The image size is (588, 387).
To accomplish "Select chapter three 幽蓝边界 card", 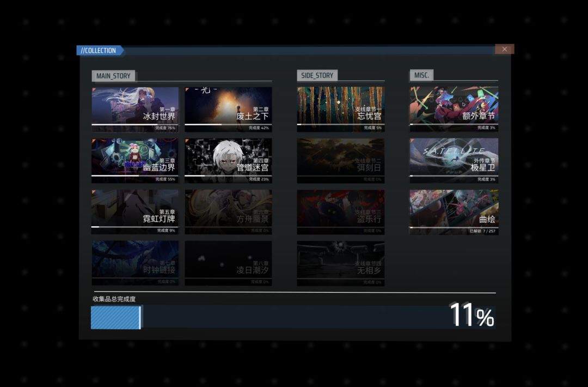I will [x=135, y=160].
